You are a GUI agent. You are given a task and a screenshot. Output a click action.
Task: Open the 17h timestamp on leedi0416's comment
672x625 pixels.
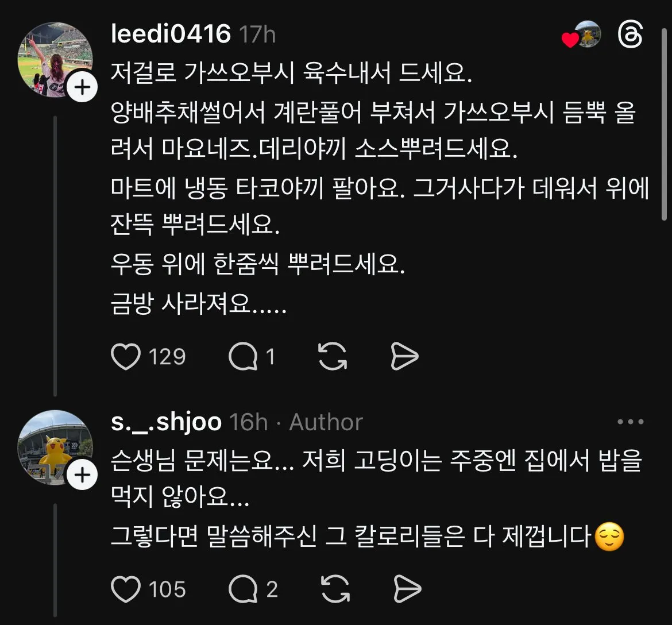coord(257,34)
